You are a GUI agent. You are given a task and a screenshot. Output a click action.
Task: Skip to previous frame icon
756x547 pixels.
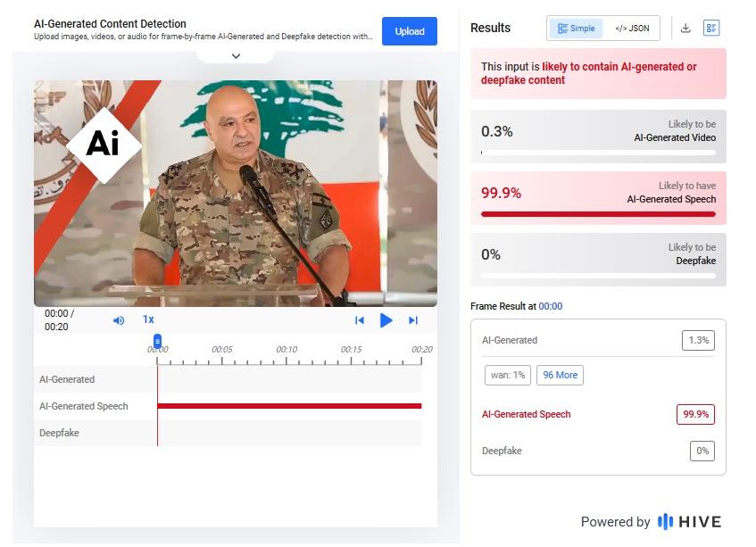point(359,320)
